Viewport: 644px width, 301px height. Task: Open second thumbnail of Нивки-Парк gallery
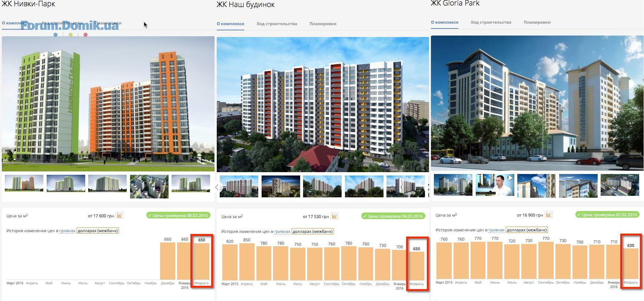(66, 183)
